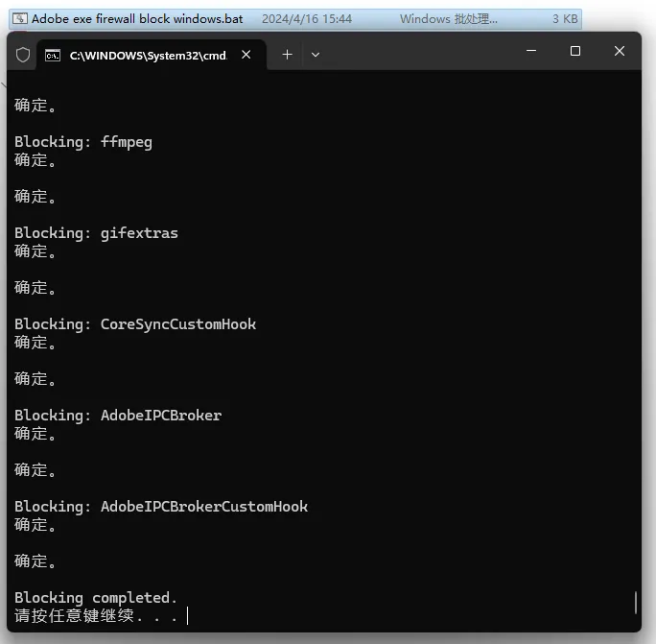Click the file's 2024/4/16 15:44 date
The height and width of the screenshot is (644, 656).
[306, 18]
